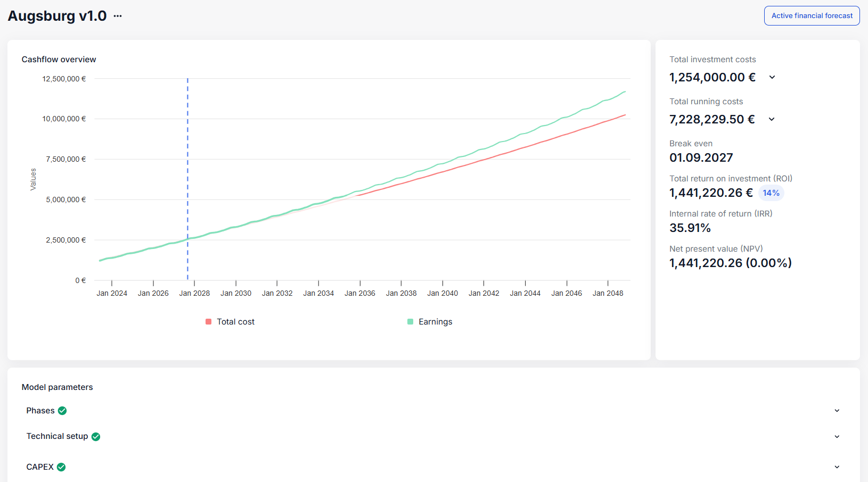Click the dashed blue break-even marker line

tap(187, 160)
